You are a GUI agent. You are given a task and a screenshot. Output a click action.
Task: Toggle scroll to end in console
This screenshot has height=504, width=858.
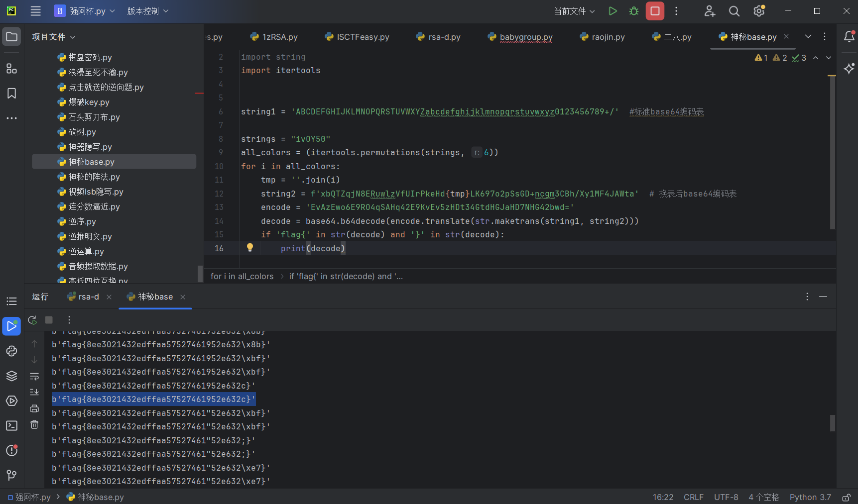click(34, 392)
